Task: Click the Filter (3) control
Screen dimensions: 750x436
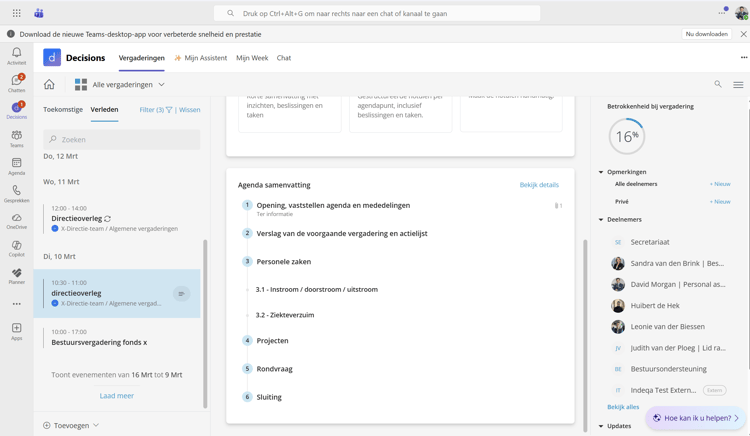Action: pyautogui.click(x=155, y=110)
